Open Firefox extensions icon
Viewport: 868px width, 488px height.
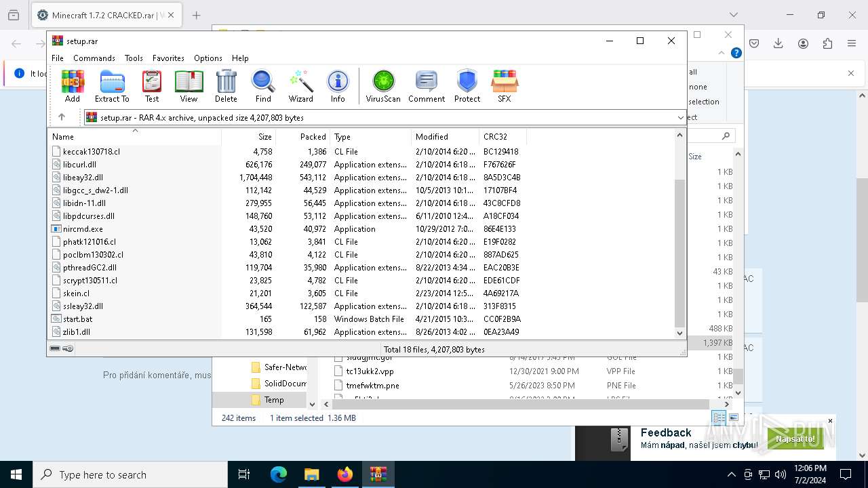[x=827, y=43]
